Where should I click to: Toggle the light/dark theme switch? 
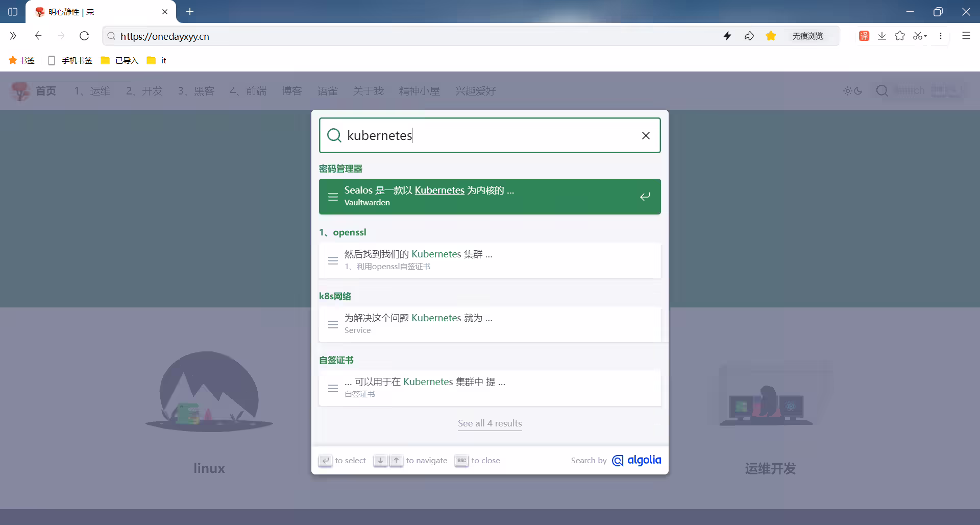852,91
